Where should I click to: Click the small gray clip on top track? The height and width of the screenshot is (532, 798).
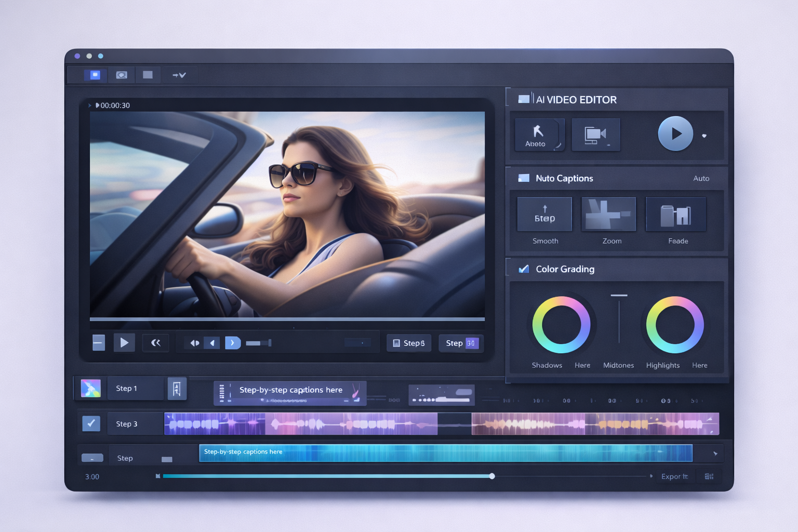point(442,395)
